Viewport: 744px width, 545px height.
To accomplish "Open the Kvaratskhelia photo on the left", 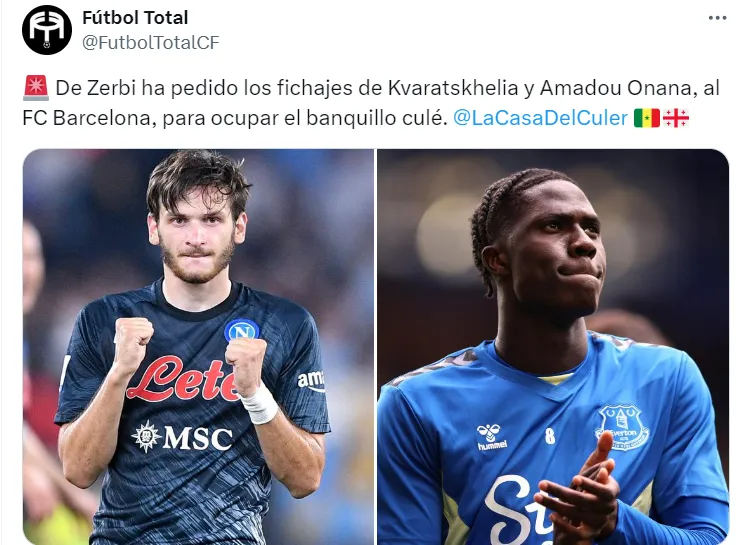I will click(198, 347).
